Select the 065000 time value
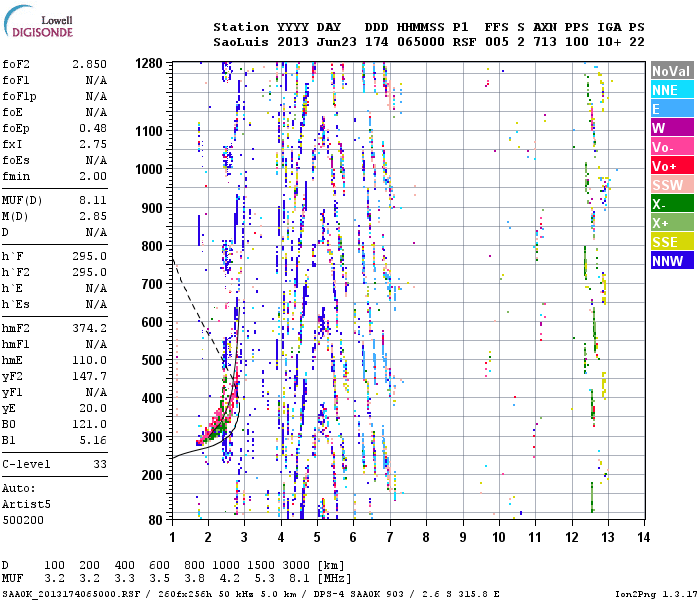Screen dimensions: 700x600 [421, 42]
